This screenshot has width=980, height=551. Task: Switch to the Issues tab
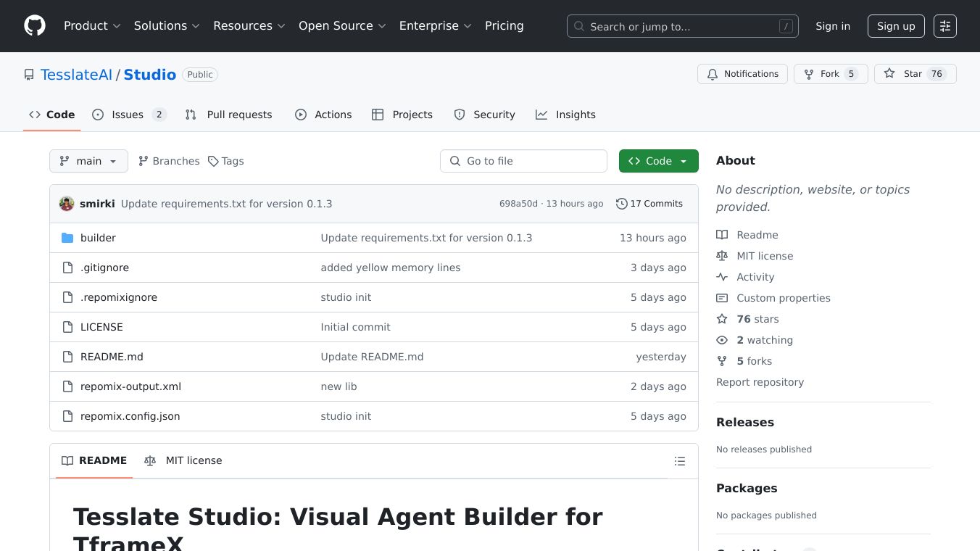[x=129, y=115]
